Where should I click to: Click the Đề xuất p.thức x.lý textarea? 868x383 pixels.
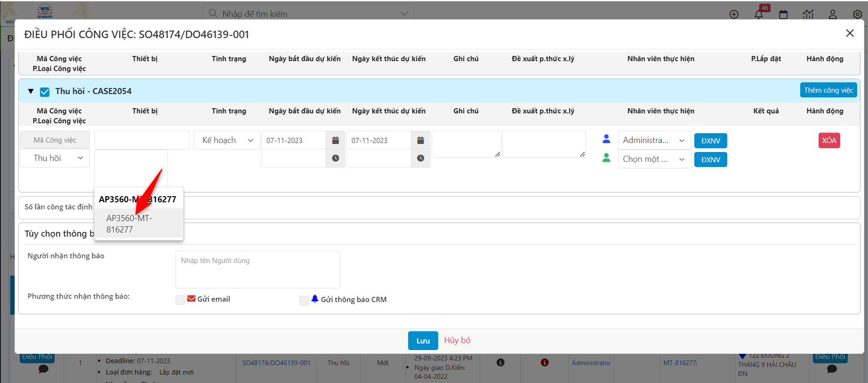pyautogui.click(x=544, y=144)
